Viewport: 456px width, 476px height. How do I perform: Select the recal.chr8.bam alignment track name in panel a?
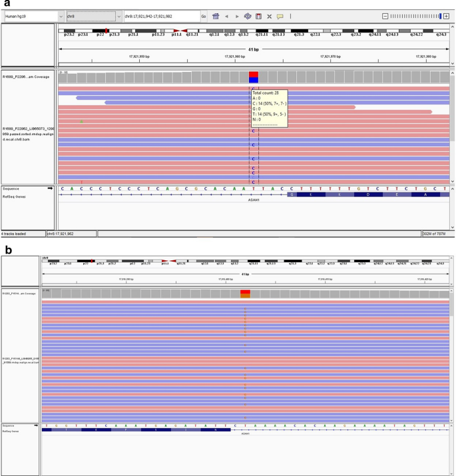click(x=28, y=134)
